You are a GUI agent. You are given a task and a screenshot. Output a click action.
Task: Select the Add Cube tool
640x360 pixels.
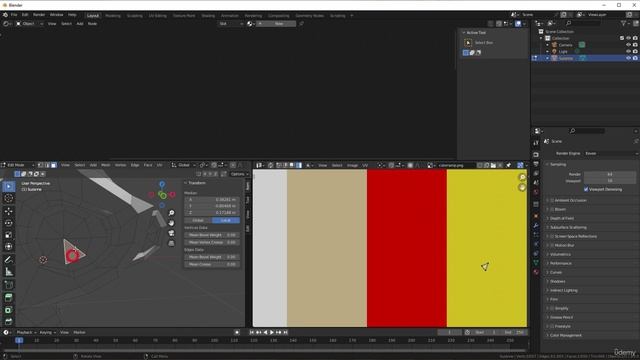tap(9, 285)
